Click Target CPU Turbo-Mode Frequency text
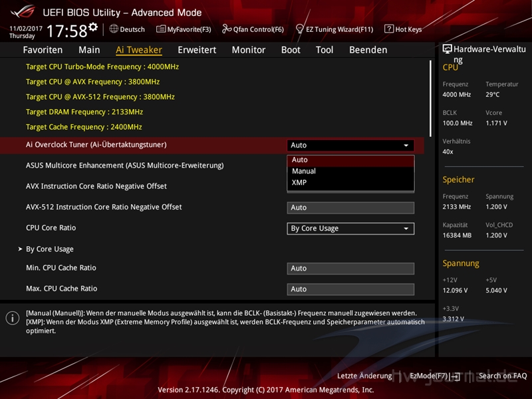532x399 pixels. click(x=102, y=66)
